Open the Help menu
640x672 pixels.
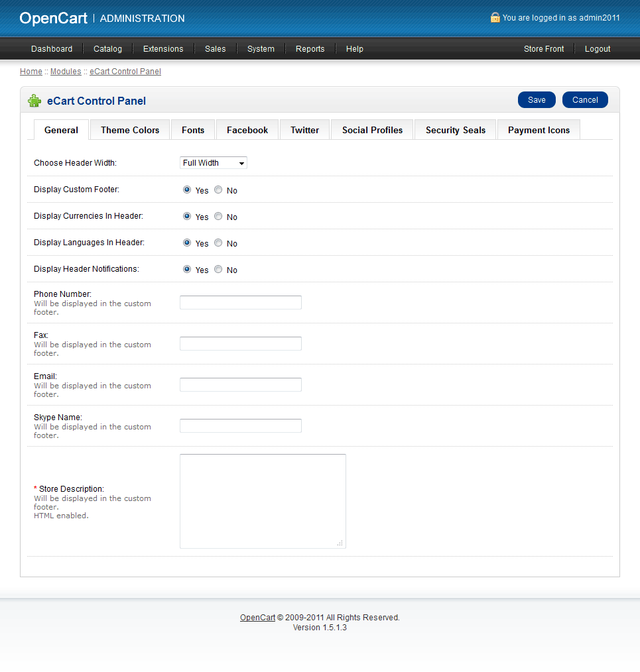(x=355, y=49)
